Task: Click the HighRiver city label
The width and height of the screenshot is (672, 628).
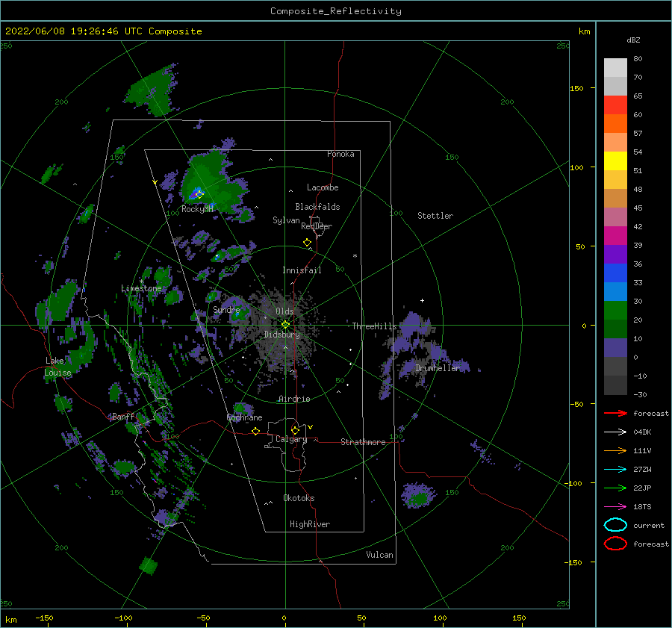Action: click(x=310, y=524)
